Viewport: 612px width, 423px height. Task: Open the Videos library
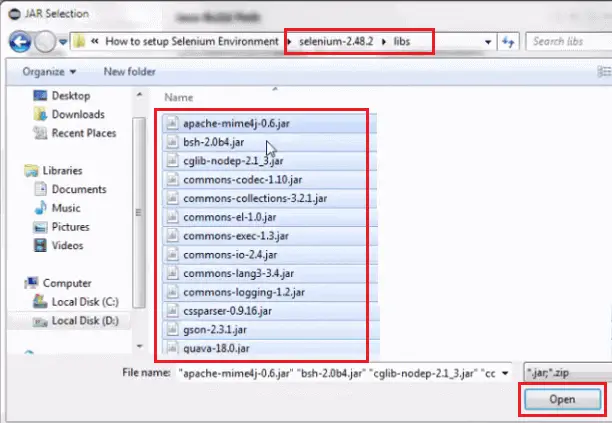click(59, 245)
